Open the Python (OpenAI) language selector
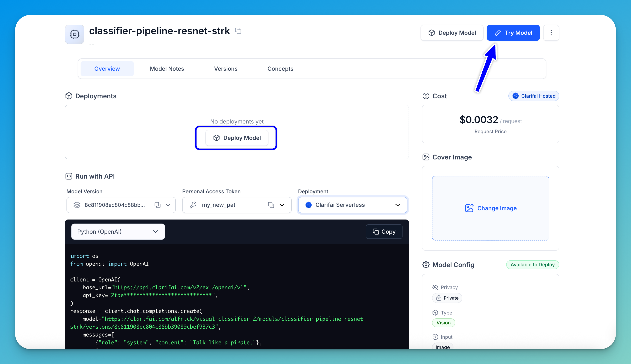 [118, 232]
